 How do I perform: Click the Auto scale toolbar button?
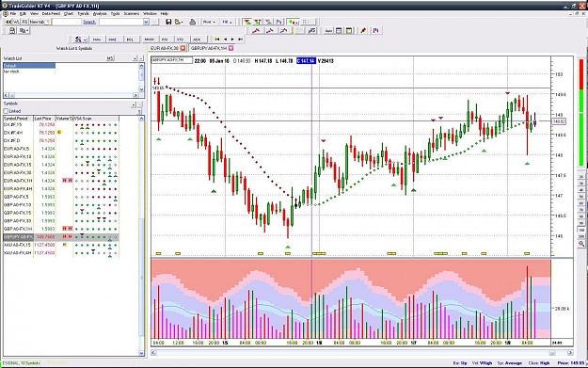328,31
